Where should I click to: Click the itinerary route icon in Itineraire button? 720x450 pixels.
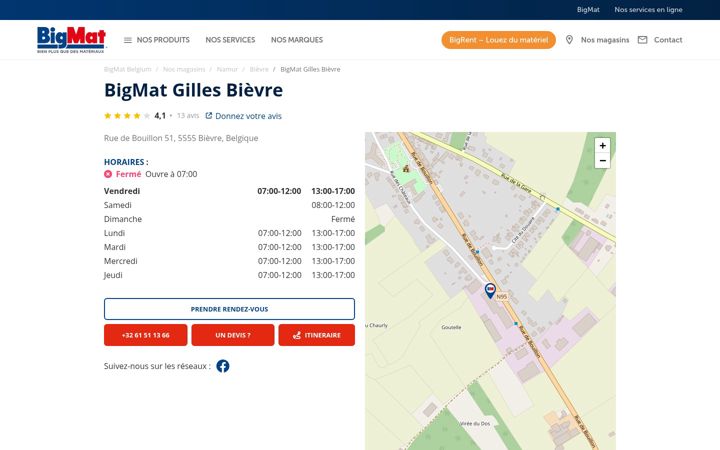(x=297, y=335)
